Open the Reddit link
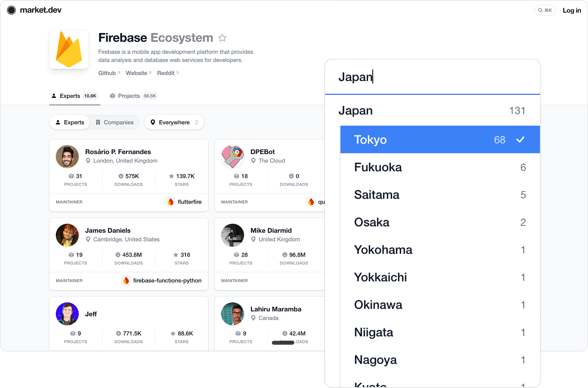This screenshot has height=388, width=588. coord(168,73)
